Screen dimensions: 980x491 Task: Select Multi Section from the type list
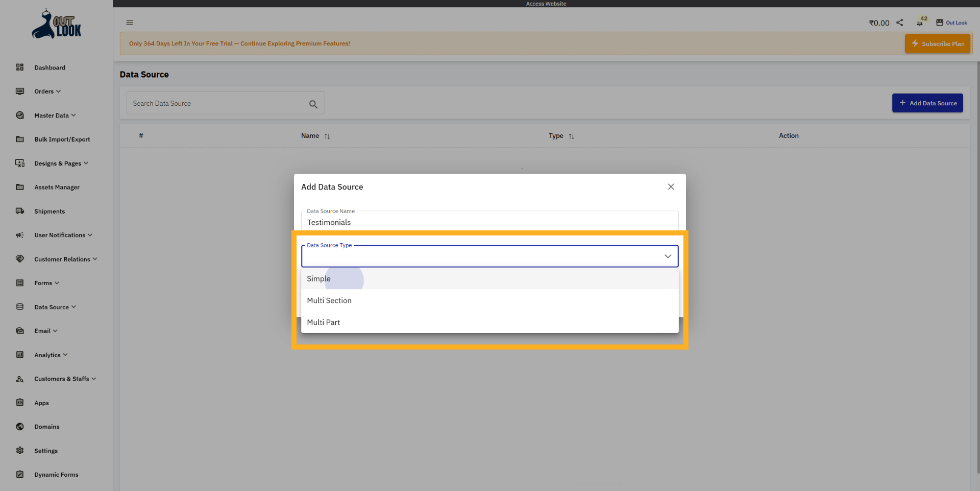(329, 300)
